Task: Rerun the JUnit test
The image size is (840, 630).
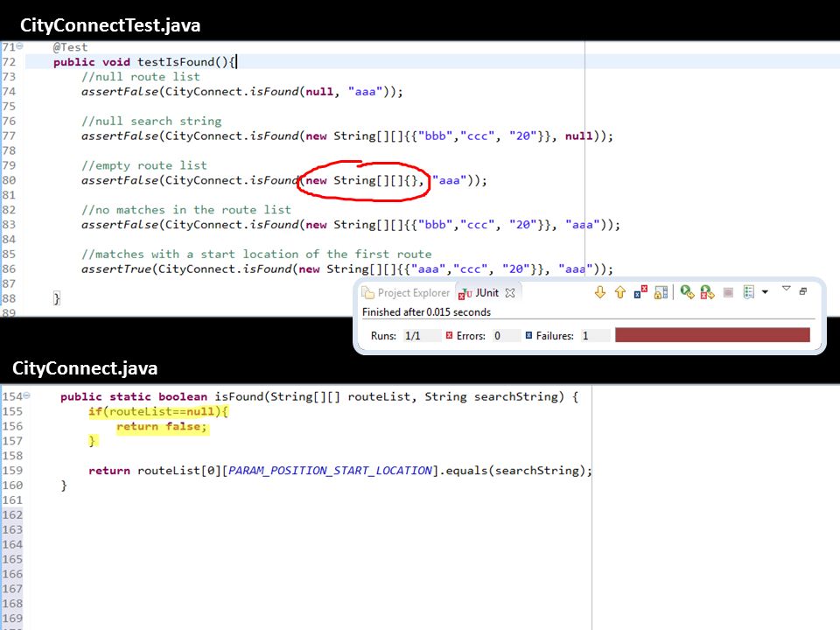Action: coord(687,292)
